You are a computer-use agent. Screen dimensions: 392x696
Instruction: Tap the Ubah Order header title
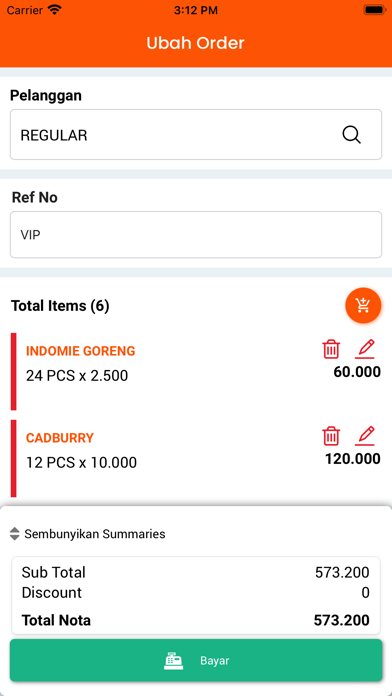[195, 43]
